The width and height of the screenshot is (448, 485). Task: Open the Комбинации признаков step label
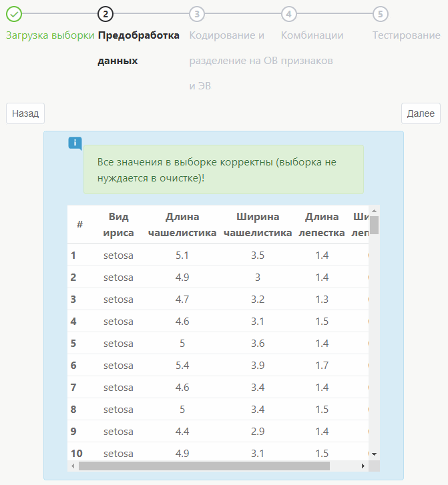pyautogui.click(x=312, y=48)
